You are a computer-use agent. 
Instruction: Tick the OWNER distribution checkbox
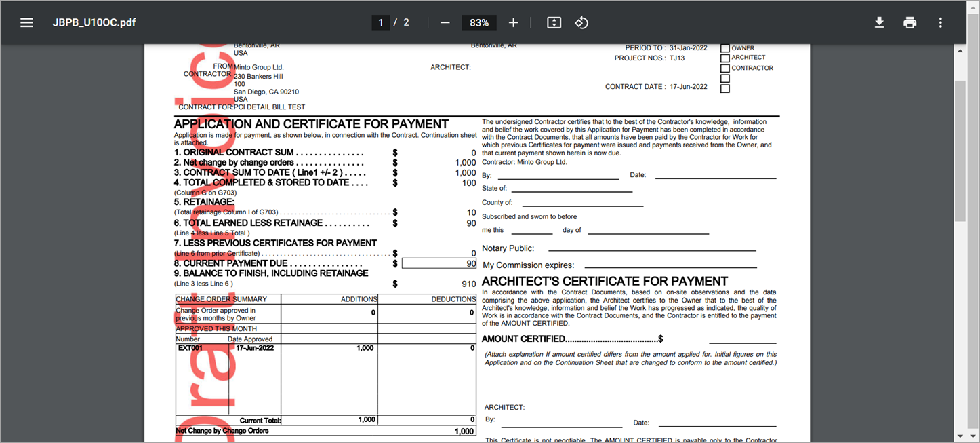[725, 48]
